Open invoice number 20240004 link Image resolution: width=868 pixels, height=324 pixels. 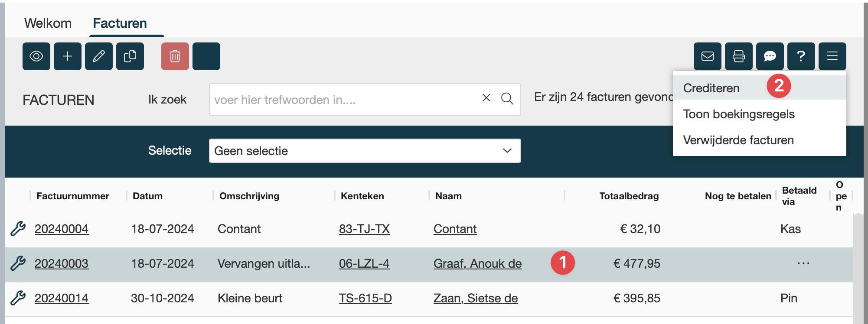62,229
